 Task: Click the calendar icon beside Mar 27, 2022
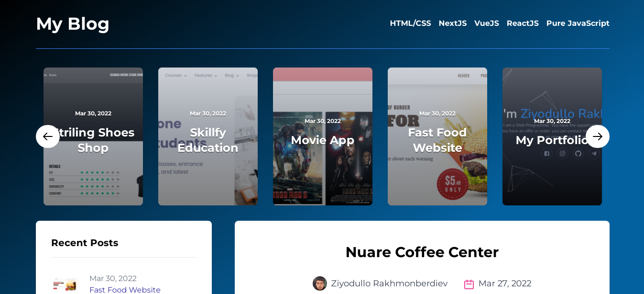(469, 284)
